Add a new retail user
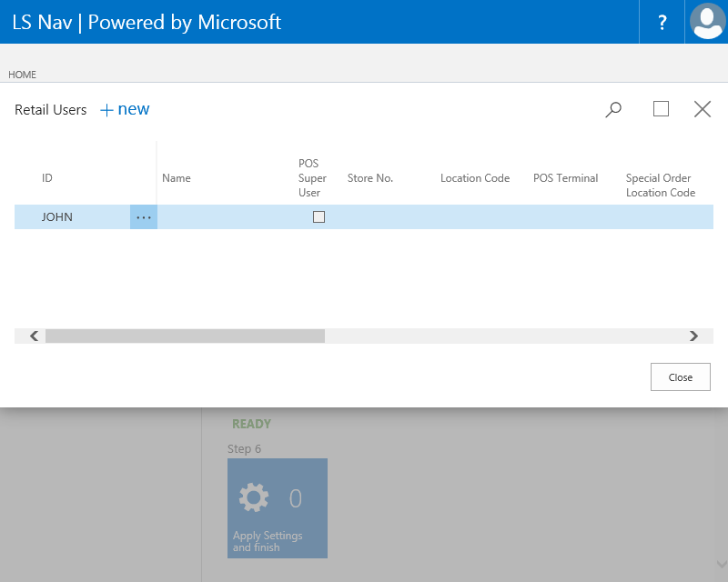The height and width of the screenshot is (582, 728). click(x=125, y=109)
